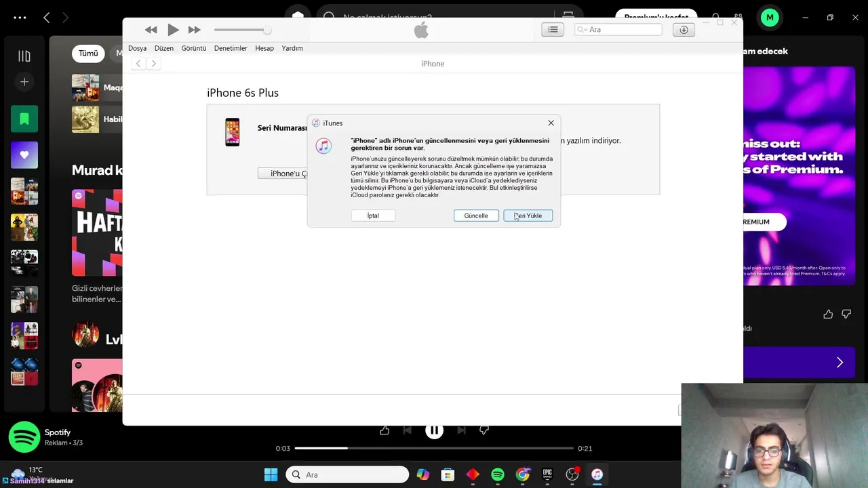Viewport: 868px width, 488px height.
Task: Open Liked Songs heart tile
Action: (24, 155)
